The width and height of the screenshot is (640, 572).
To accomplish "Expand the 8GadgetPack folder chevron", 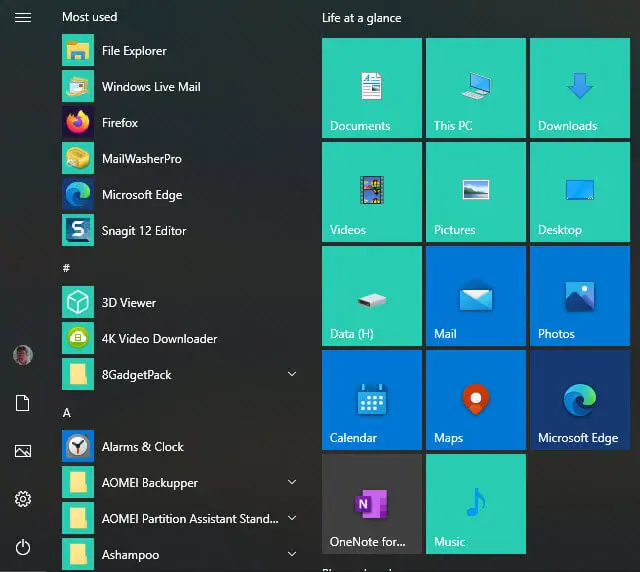I will (x=292, y=374).
